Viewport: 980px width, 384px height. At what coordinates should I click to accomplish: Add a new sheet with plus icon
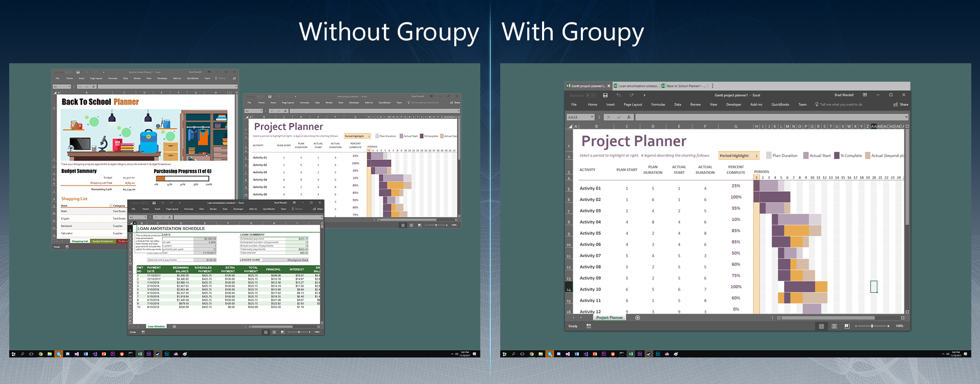[638, 318]
